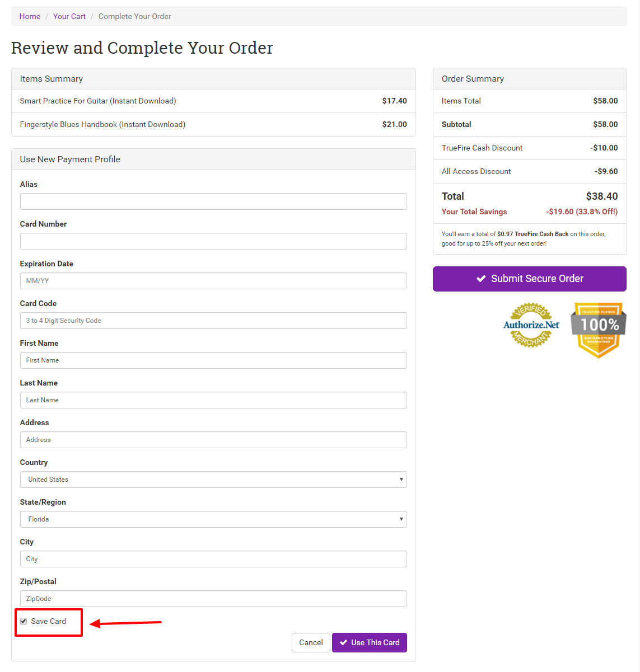Select the Expiration Date MM/YY field

[x=213, y=281]
